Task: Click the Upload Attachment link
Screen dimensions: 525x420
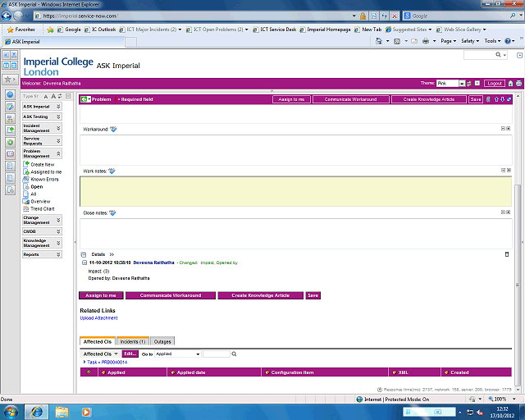Action: [98, 317]
